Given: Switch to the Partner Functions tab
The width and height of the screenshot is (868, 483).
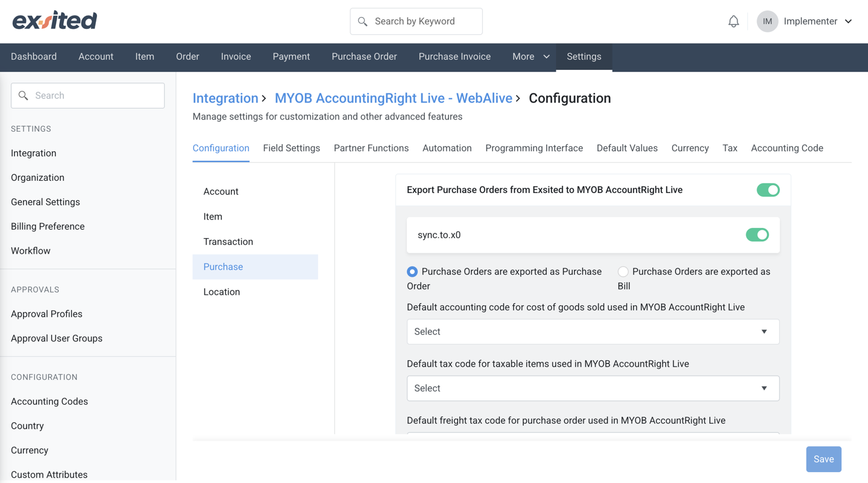Looking at the screenshot, I should (371, 148).
